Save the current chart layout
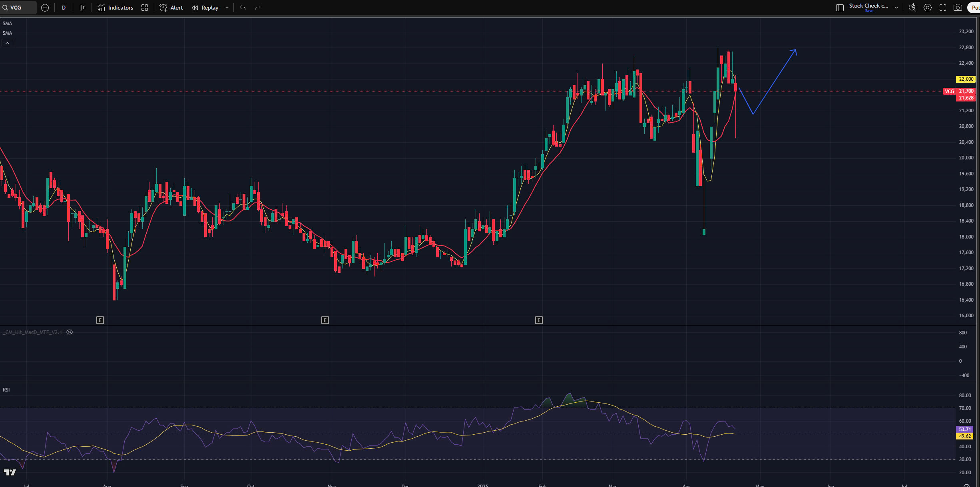The image size is (980, 487). coord(870,11)
